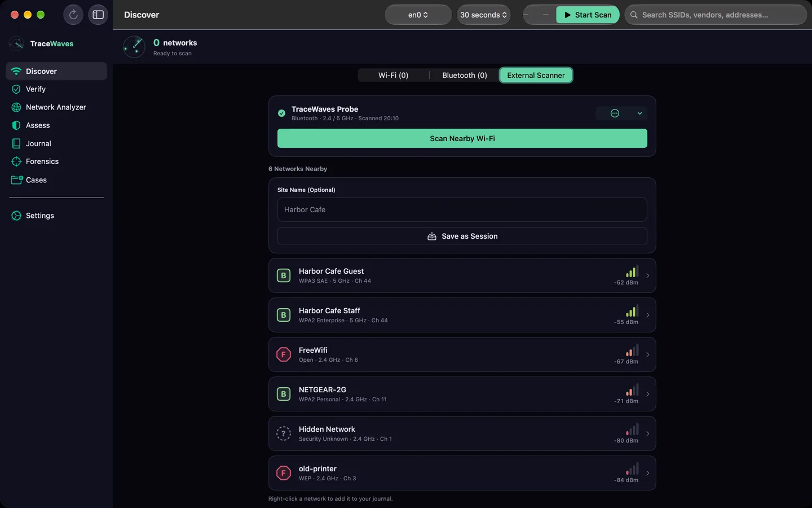Screen dimensions: 812x508
Task: Click signal bars icon for old-printer
Action: coord(632,469)
